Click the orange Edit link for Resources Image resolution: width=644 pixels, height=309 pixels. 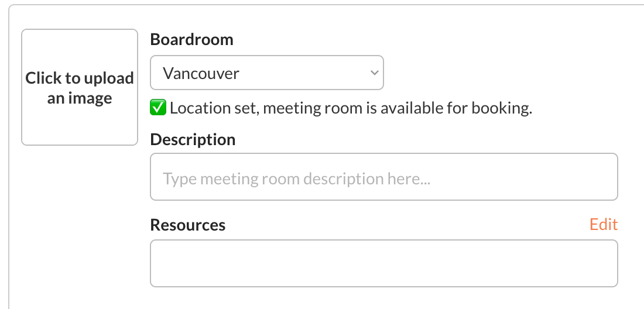[x=603, y=225]
